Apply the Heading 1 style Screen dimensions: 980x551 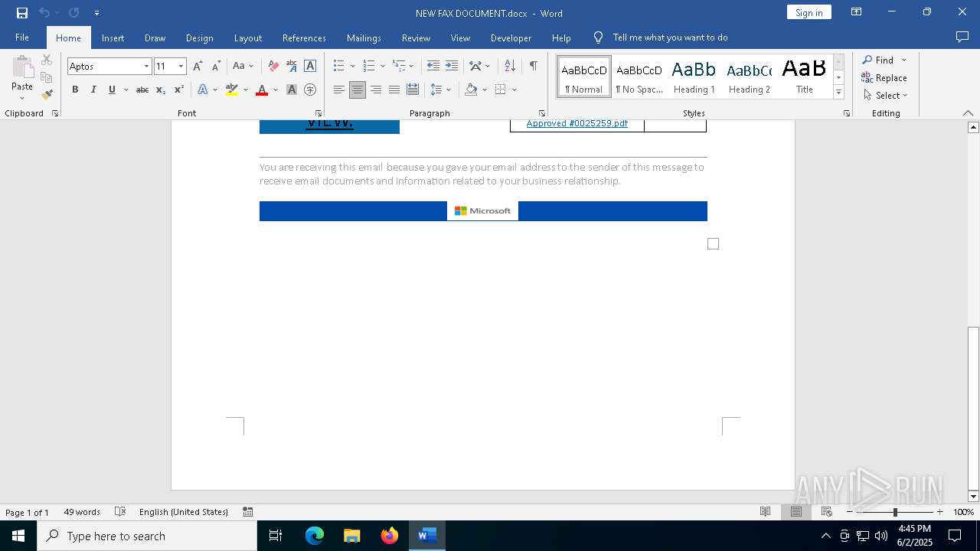694,77
